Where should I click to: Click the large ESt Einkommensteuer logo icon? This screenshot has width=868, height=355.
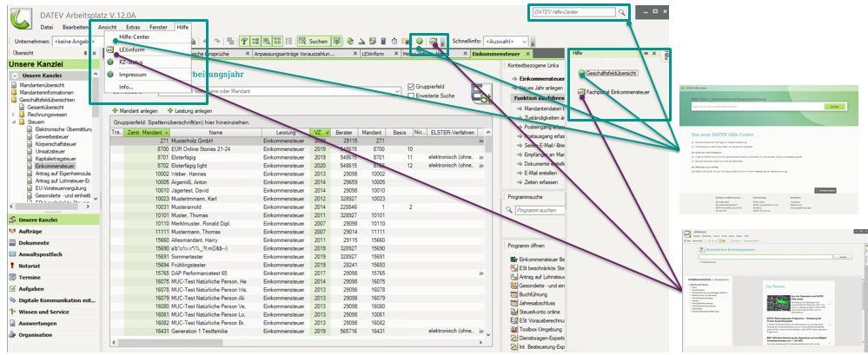[481, 92]
